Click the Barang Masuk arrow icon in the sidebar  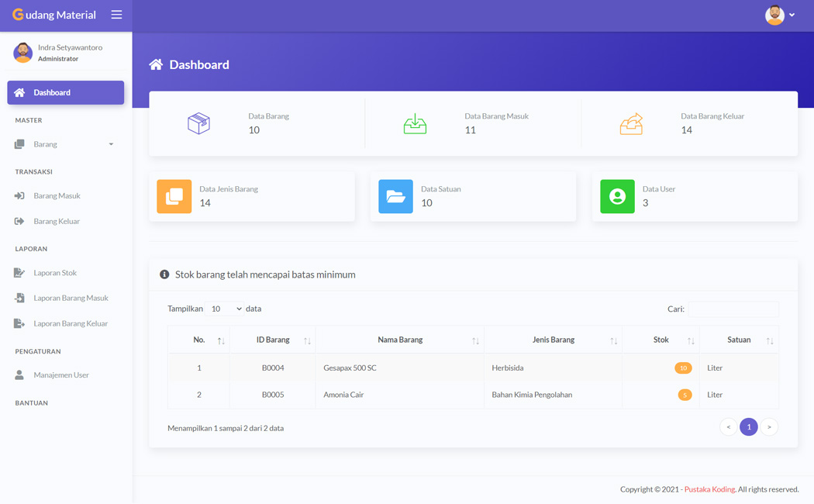(x=18, y=195)
